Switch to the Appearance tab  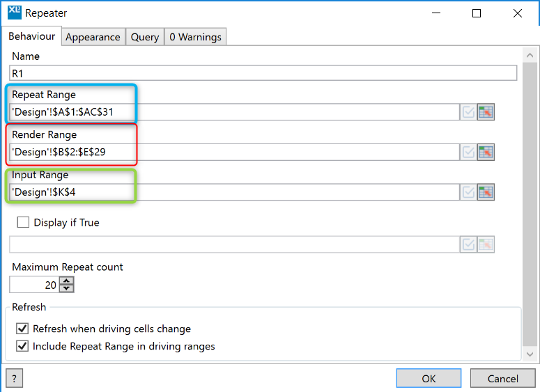tap(93, 37)
